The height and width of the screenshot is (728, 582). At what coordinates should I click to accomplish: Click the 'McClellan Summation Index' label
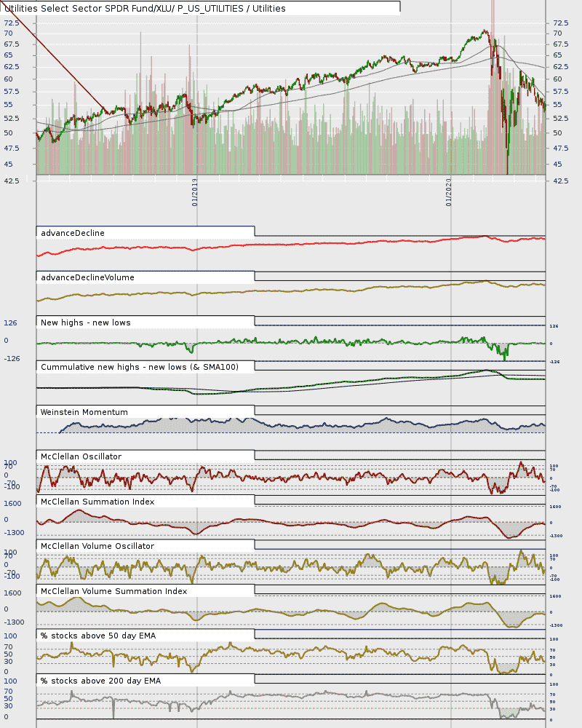pos(97,502)
